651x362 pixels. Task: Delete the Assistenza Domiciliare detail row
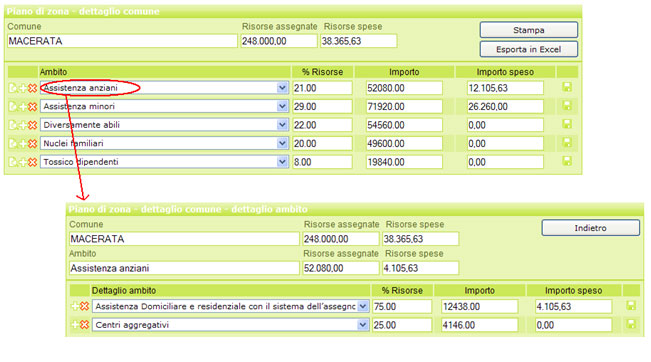[x=84, y=306]
